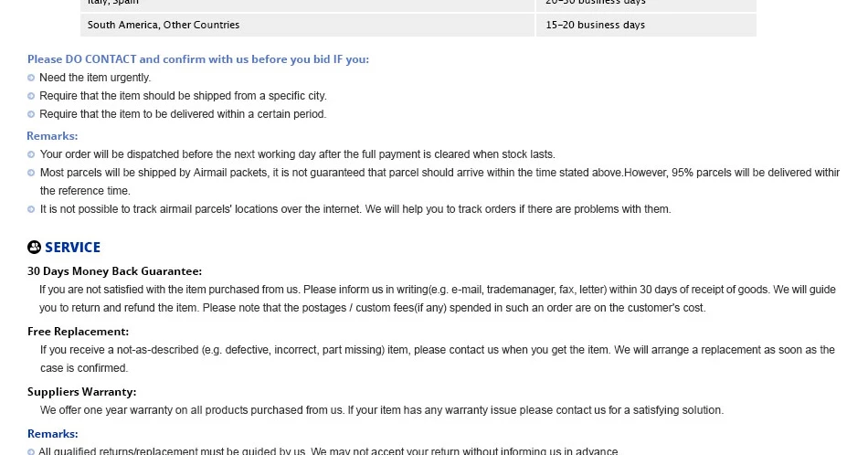Viewport: 868px width, 455px height.
Task: Click bullet icon before 'Your order will be dispatched'
Action: click(x=31, y=155)
